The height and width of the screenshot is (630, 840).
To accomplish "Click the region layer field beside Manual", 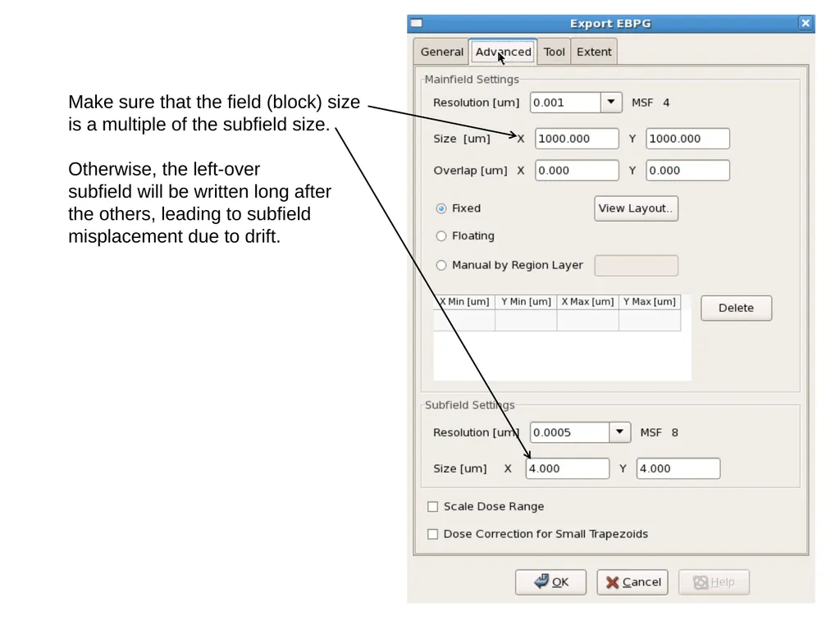I will click(636, 266).
